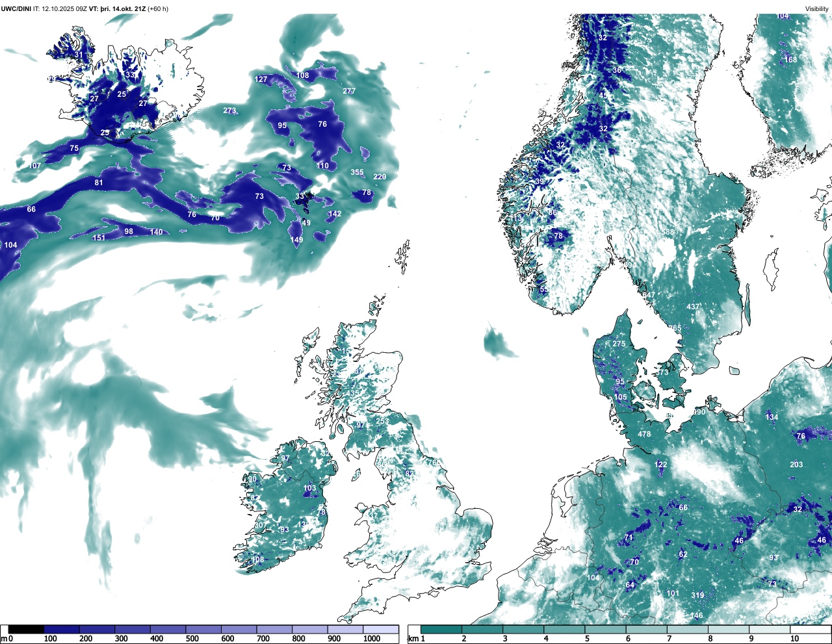Click the 5–6 km legend color block
832x644 pixels.
pos(606,629)
